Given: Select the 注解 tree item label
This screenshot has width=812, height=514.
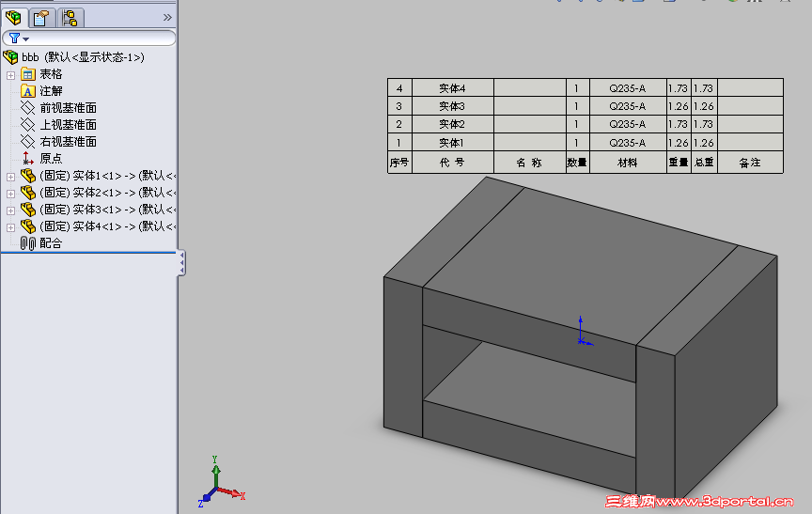Looking at the screenshot, I should 51,91.
